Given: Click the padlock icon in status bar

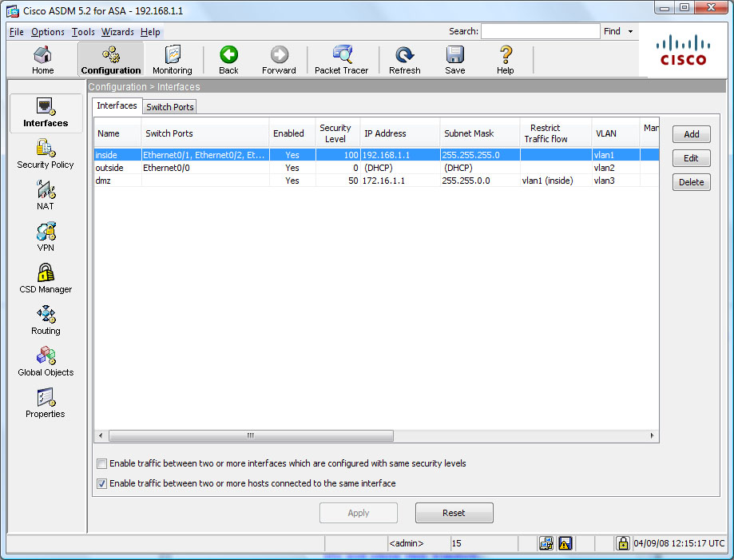Looking at the screenshot, I should click(x=623, y=543).
